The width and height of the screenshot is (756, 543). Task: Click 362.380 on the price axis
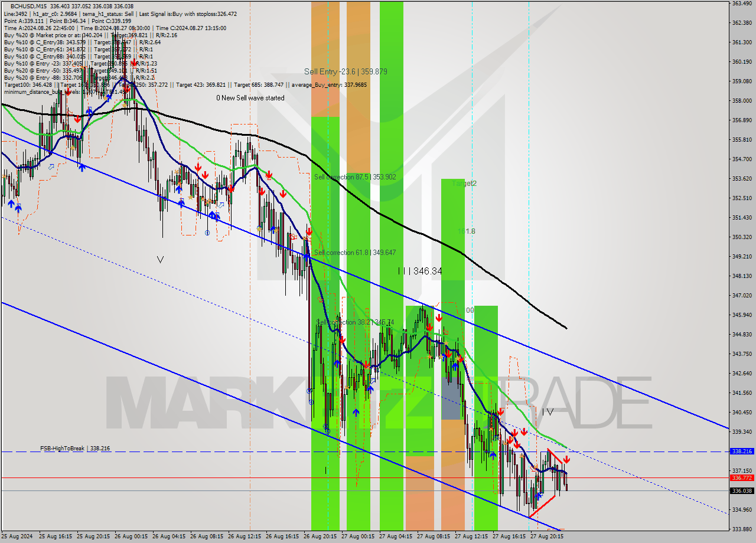pyautogui.click(x=742, y=23)
